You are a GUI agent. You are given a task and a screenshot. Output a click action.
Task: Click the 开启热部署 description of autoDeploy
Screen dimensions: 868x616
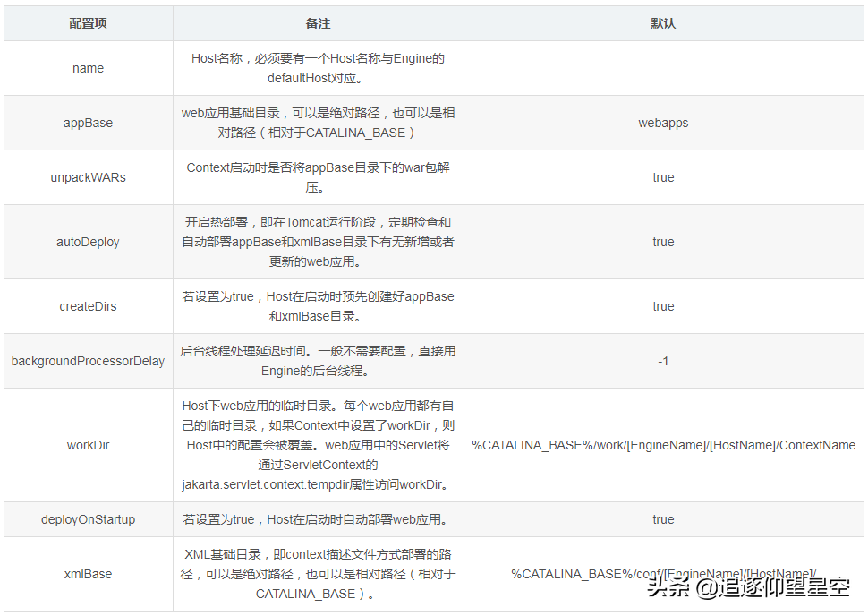(318, 242)
